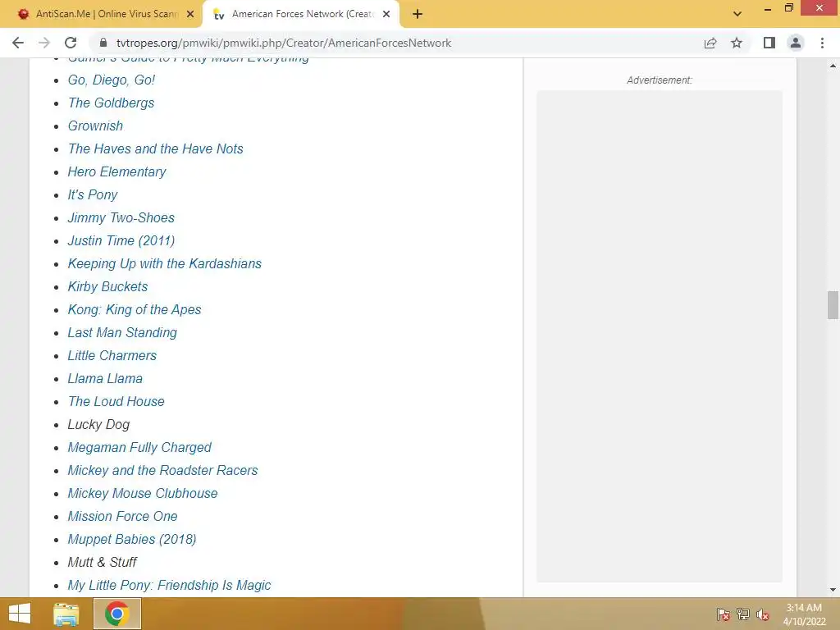This screenshot has width=840, height=630.
Task: Open The Loud House link
Action: click(x=116, y=402)
